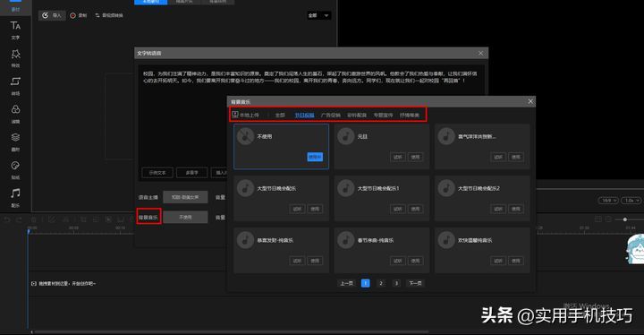Open the 全部 filter dropdown in media panel
The width and height of the screenshot is (644, 335).
318,15
